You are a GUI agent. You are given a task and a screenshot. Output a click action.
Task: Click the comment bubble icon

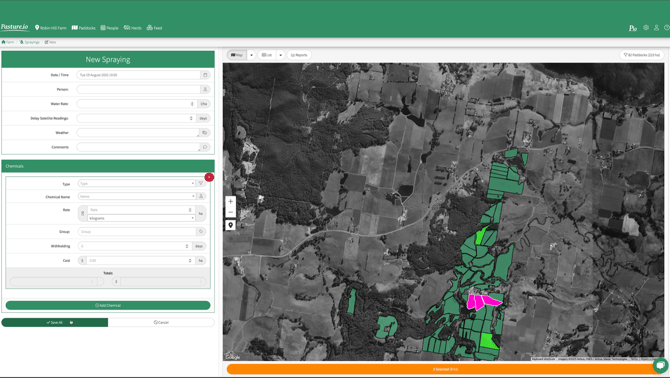tap(205, 147)
